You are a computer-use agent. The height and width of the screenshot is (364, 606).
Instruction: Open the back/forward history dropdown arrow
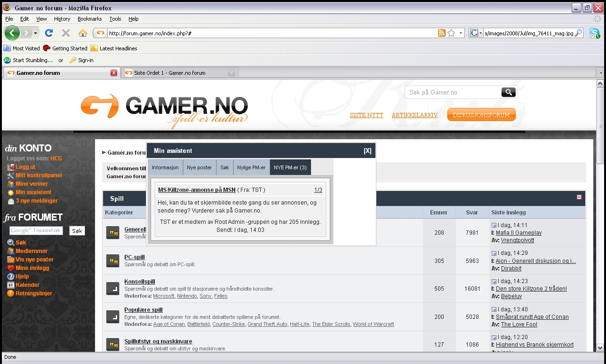pos(36,33)
